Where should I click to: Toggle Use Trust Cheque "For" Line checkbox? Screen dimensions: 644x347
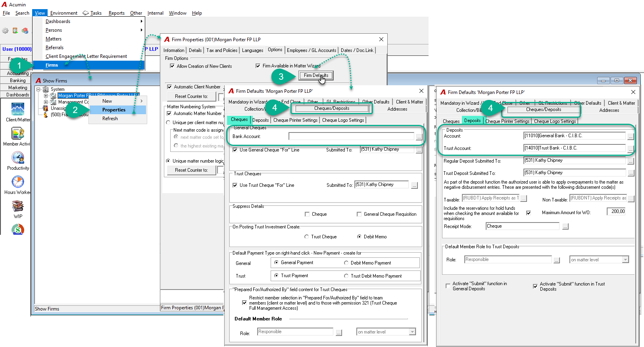(235, 185)
